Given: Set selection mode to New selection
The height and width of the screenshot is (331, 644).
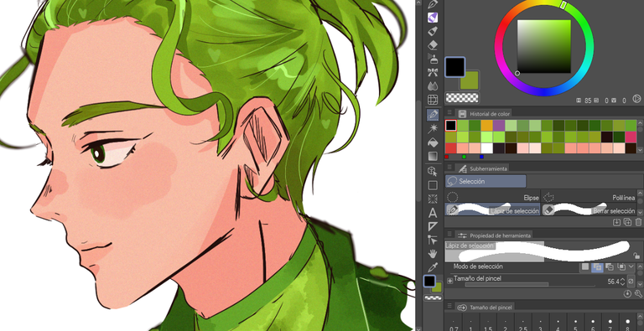Looking at the screenshot, I should point(585,267).
